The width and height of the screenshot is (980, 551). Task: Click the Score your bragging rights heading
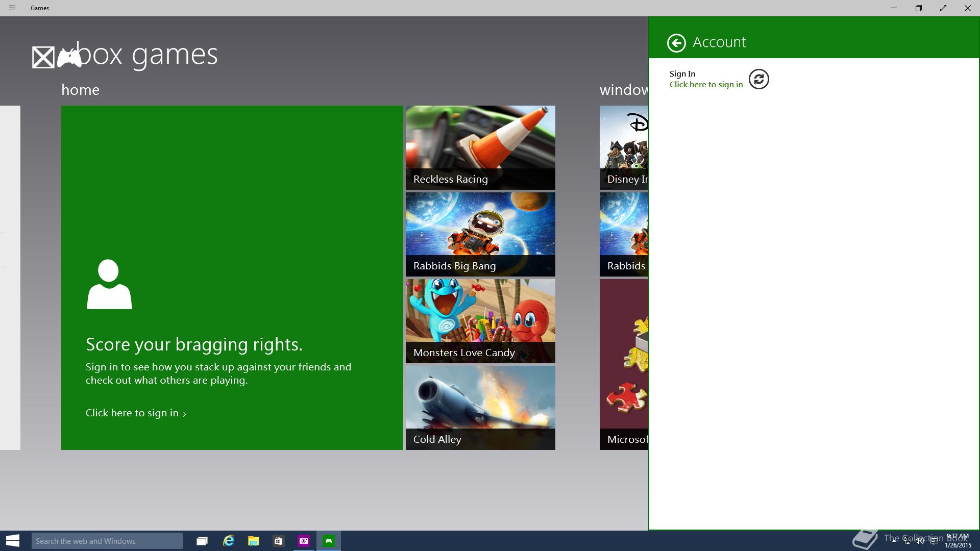pyautogui.click(x=194, y=344)
